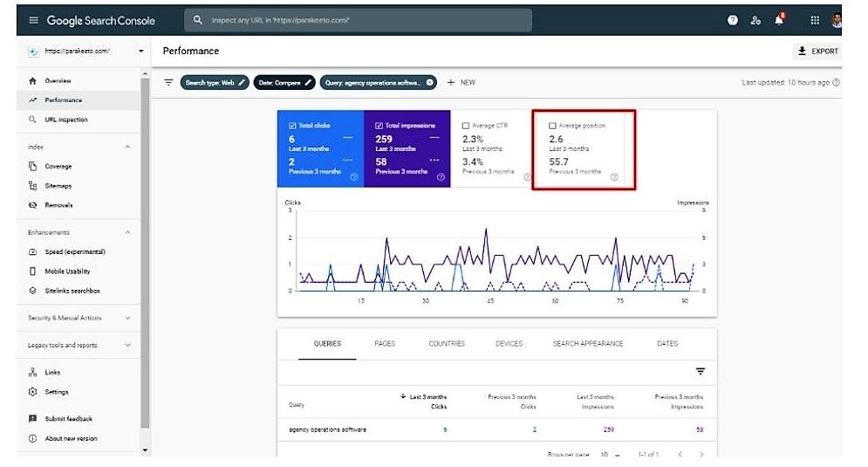The image size is (868, 467).
Task: Switch to the Devices tab
Action: (509, 343)
